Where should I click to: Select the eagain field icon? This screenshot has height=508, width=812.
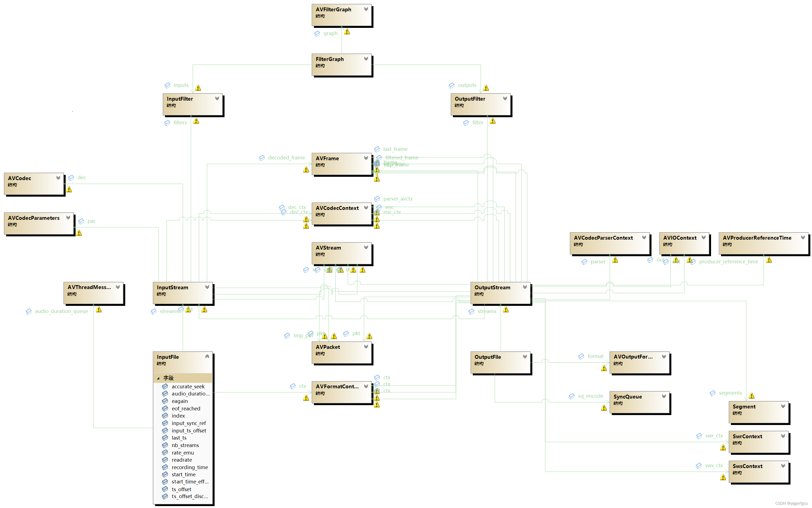(x=165, y=401)
